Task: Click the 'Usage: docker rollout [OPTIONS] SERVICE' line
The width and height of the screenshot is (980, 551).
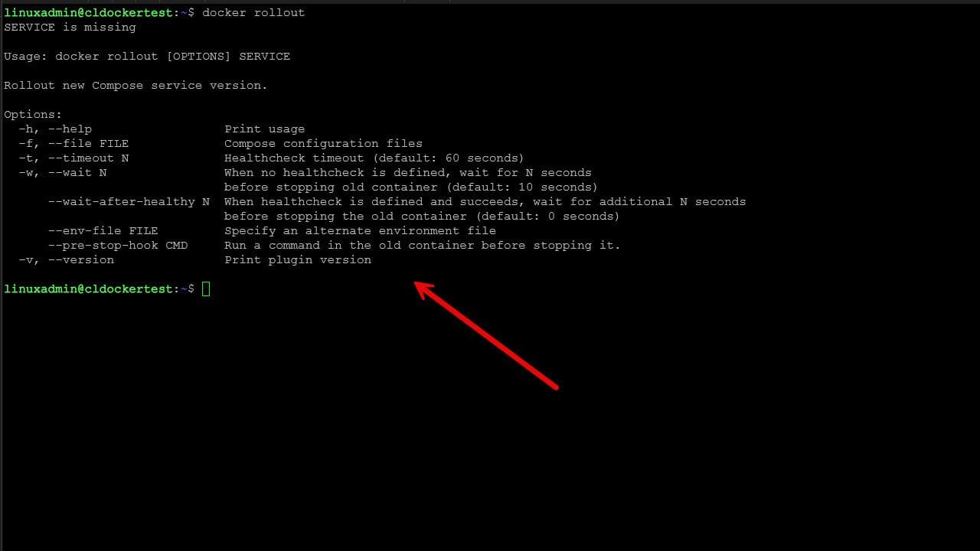Action: 147,56
